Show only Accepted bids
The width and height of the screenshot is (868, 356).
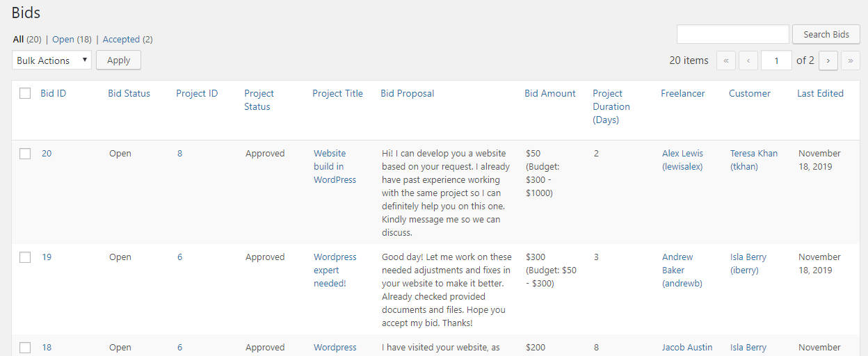(121, 40)
